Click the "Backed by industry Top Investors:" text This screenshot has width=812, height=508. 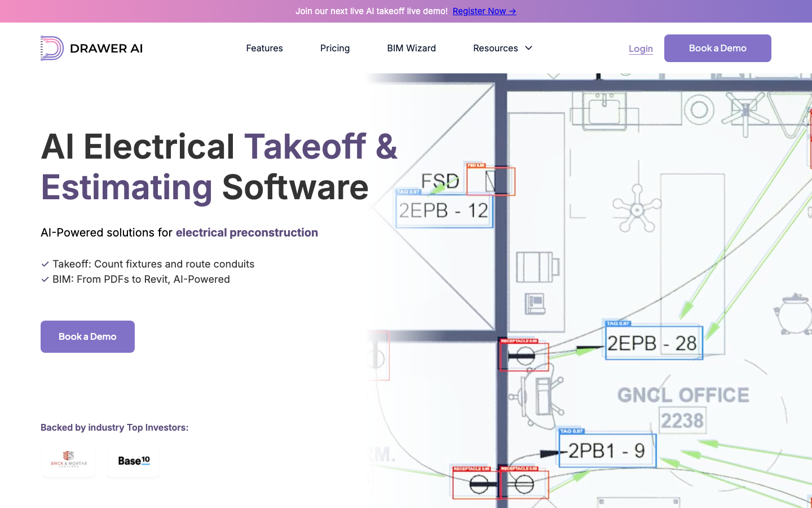point(114,427)
